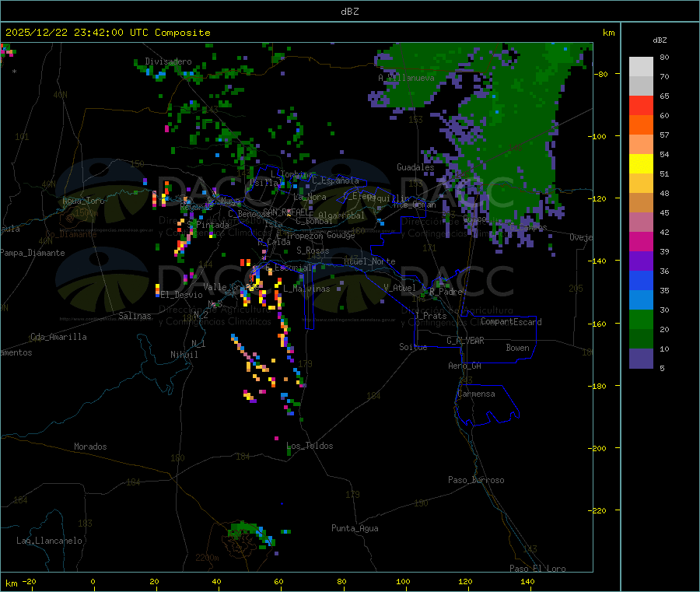
Task: Select the 'Los_Toldos' map label
Action: pos(310,446)
